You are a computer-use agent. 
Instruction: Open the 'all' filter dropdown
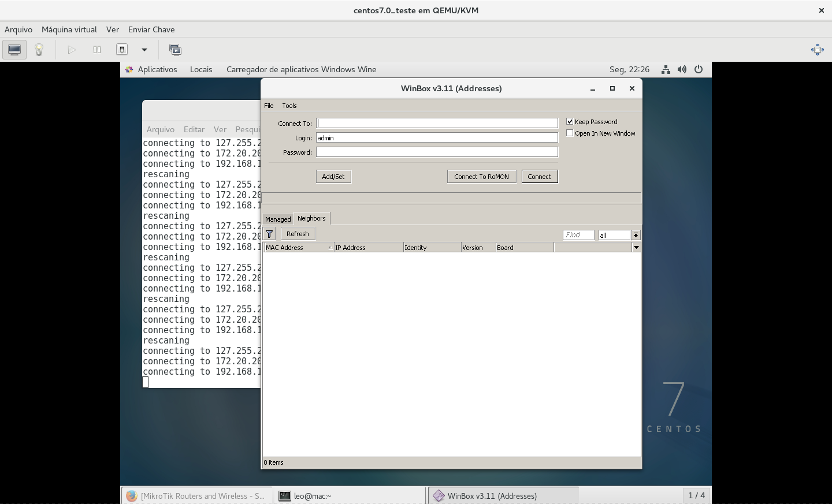tap(636, 235)
